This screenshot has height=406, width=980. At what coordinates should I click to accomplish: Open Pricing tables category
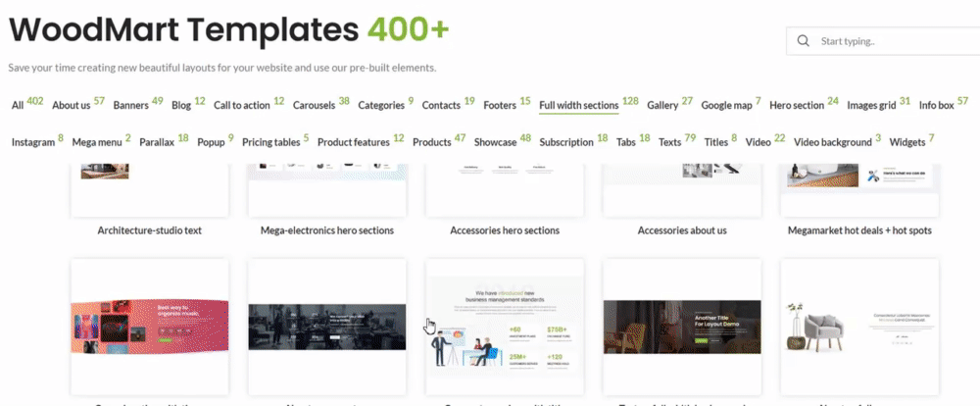[271, 142]
